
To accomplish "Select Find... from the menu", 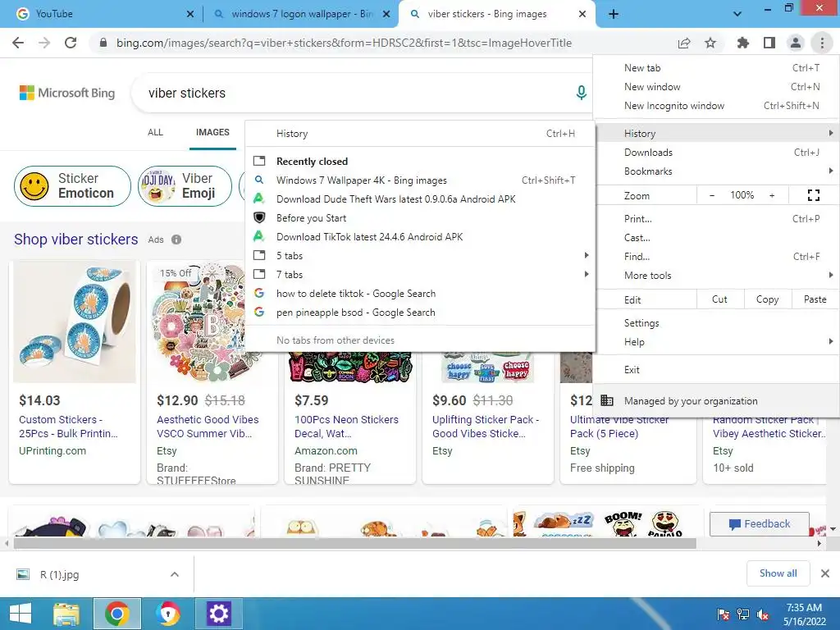I will (x=717, y=257).
